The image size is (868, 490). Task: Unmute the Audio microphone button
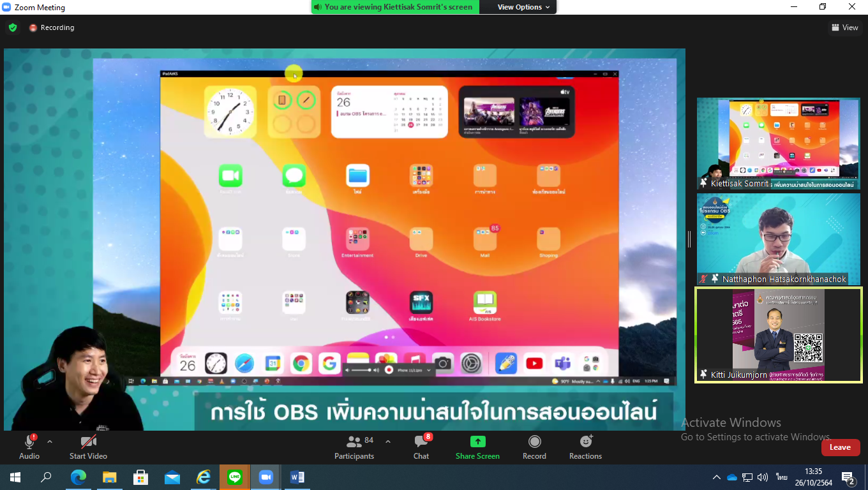point(29,447)
